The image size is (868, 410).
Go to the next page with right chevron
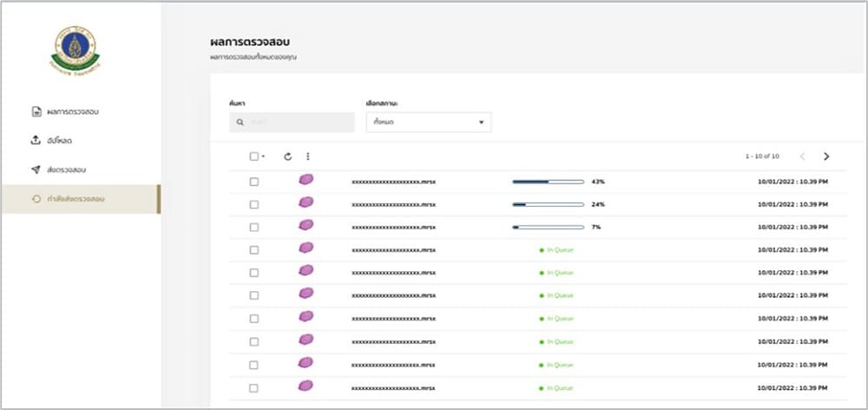pos(826,156)
